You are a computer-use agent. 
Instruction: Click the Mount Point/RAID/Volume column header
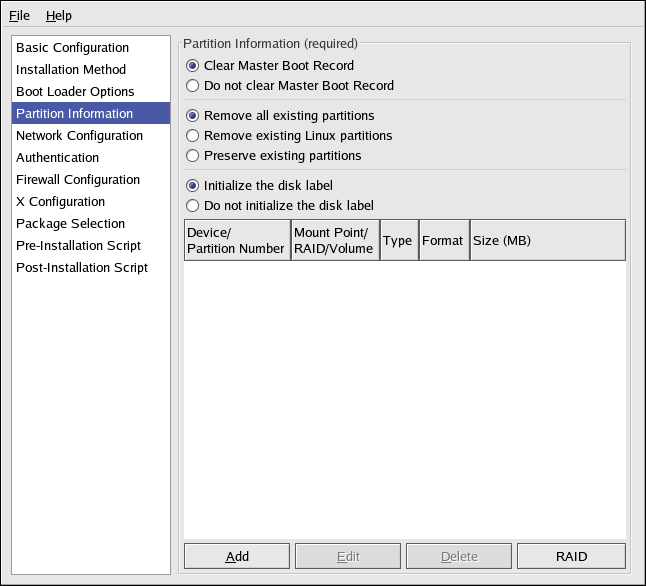tap(335, 240)
